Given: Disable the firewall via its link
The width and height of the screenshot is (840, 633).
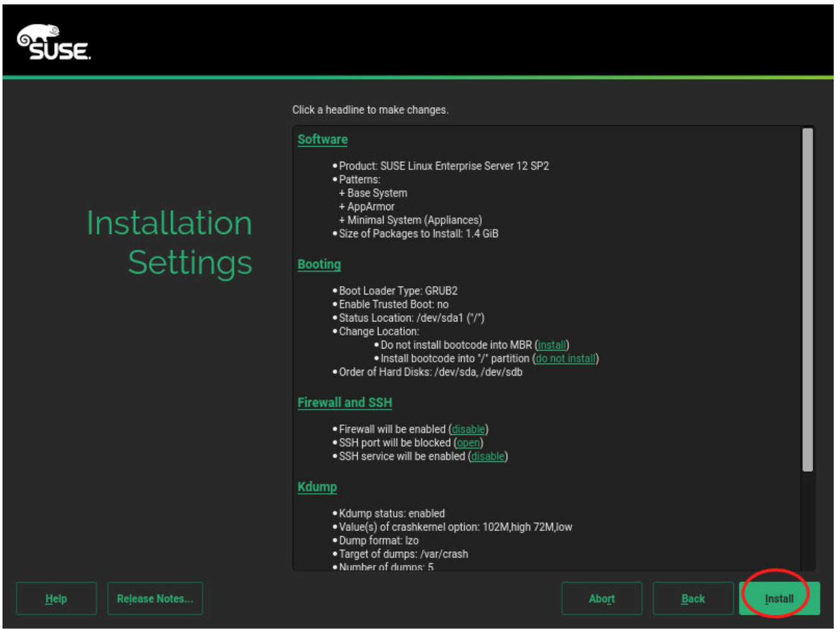Looking at the screenshot, I should [x=468, y=430].
